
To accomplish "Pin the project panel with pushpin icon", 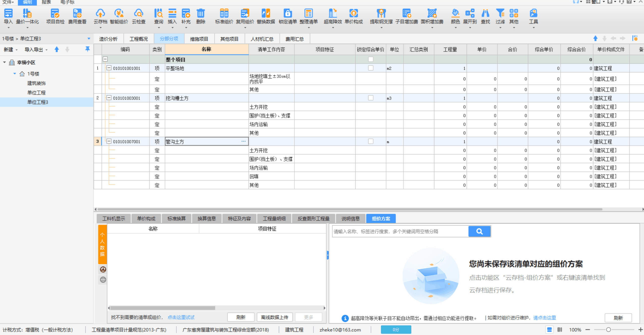I will 87,49.
